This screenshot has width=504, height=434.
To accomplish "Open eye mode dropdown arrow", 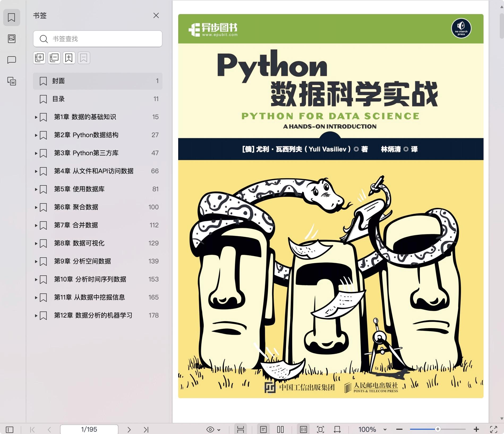I will (219, 429).
